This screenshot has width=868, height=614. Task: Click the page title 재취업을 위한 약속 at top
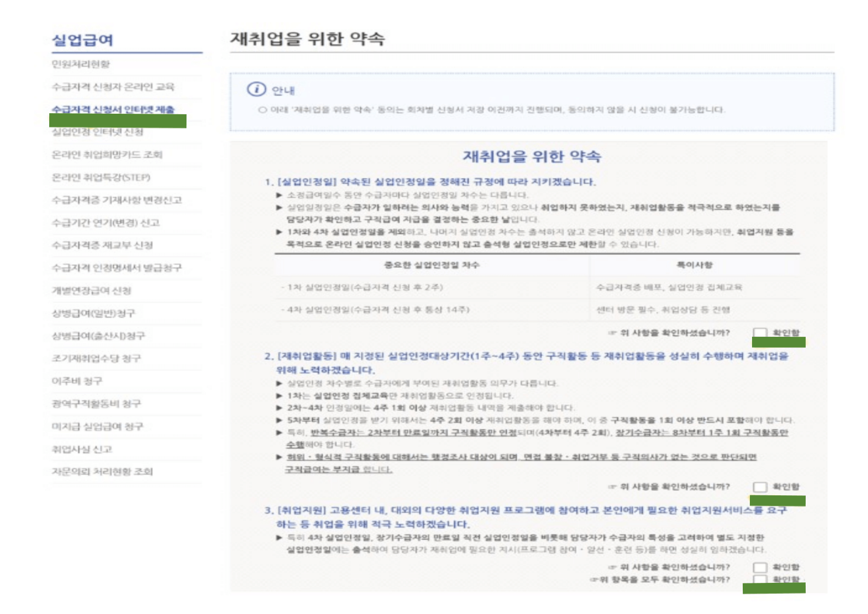[x=307, y=38]
